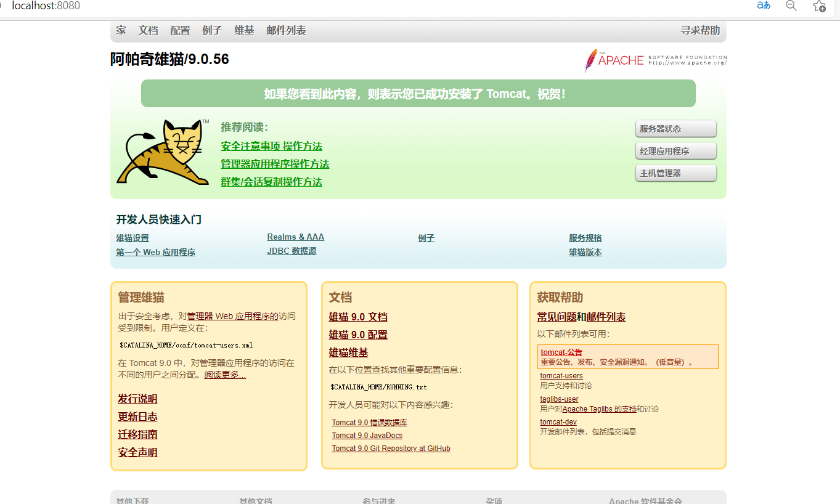Click the 主机管理器 button
Image resolution: width=840 pixels, height=504 pixels.
(x=676, y=173)
